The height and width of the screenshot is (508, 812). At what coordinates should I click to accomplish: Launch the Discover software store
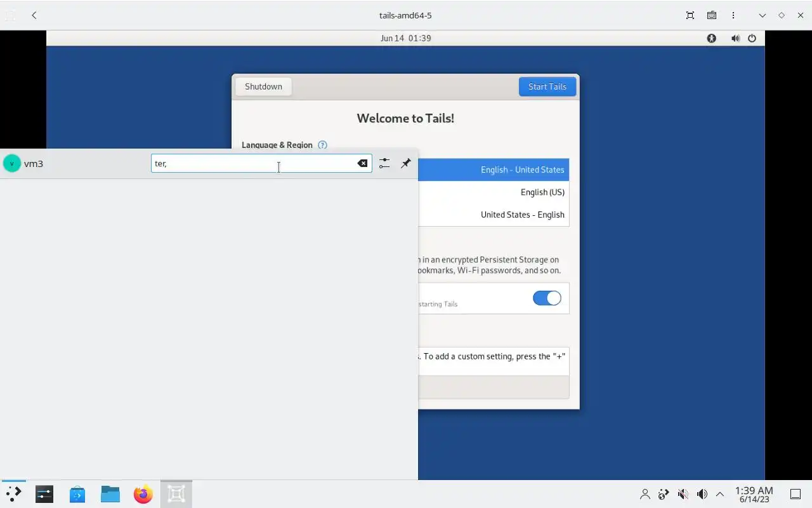click(x=77, y=494)
